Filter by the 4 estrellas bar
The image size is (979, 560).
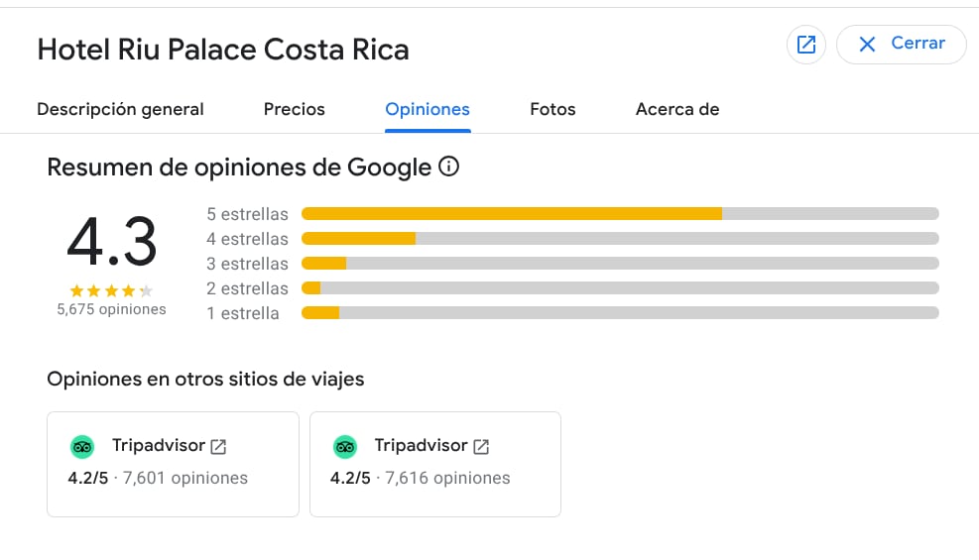point(619,239)
